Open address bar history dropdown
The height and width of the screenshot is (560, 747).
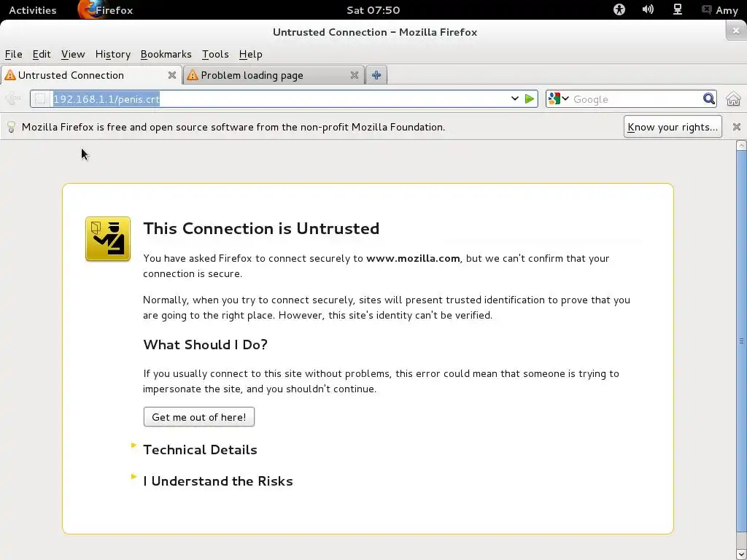514,98
